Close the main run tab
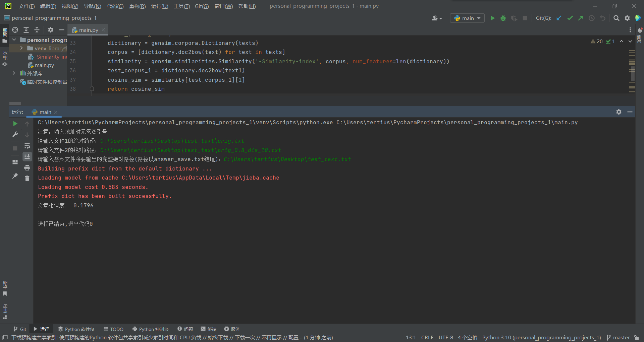Screen dimensions: 644x342 (56, 112)
